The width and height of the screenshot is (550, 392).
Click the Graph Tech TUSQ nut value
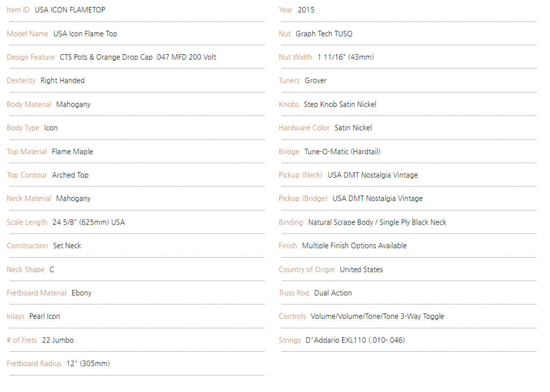pos(324,34)
